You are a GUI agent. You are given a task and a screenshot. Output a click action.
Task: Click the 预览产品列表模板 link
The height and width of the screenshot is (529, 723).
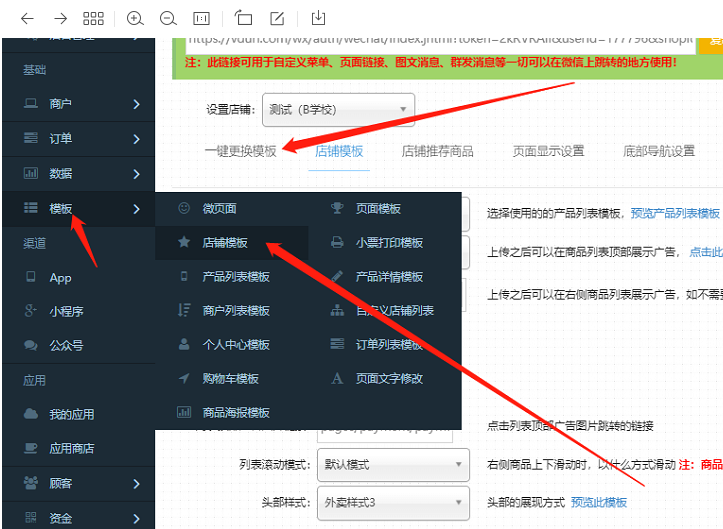pyautogui.click(x=675, y=213)
